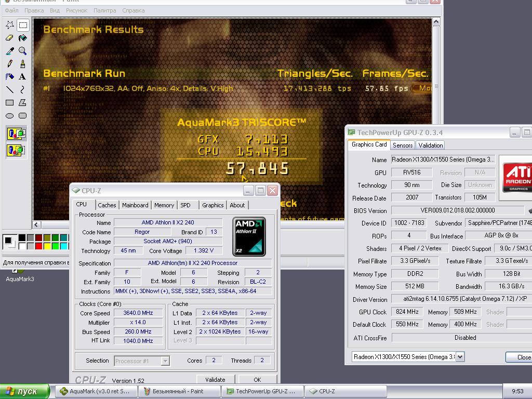This screenshot has height=399, width=532.
Task: Open the Рисунок menu in Paint
Action: (x=77, y=10)
